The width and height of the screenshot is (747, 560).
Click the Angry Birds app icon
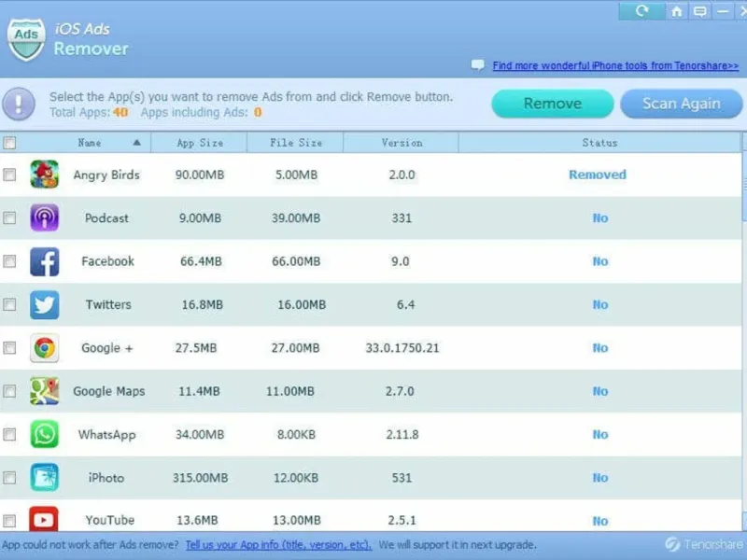(44, 175)
